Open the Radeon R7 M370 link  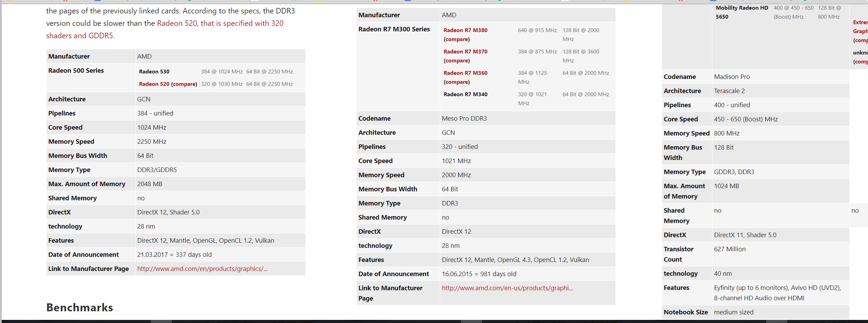[x=465, y=52]
